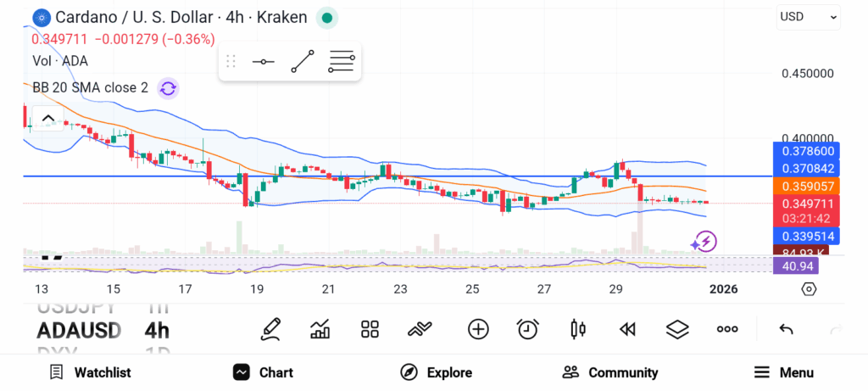868x391 pixels.
Task: Click the blue 0.370842 horizontal line price label
Action: (x=808, y=169)
